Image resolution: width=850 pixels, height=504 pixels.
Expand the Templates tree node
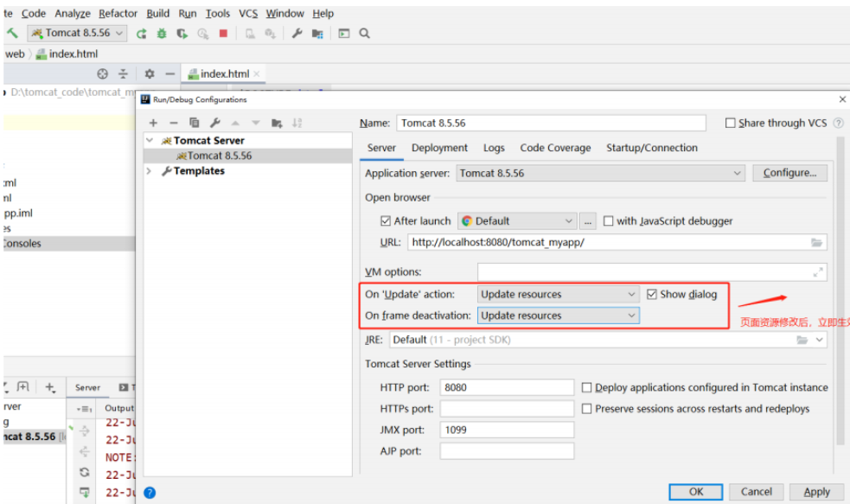coord(150,170)
